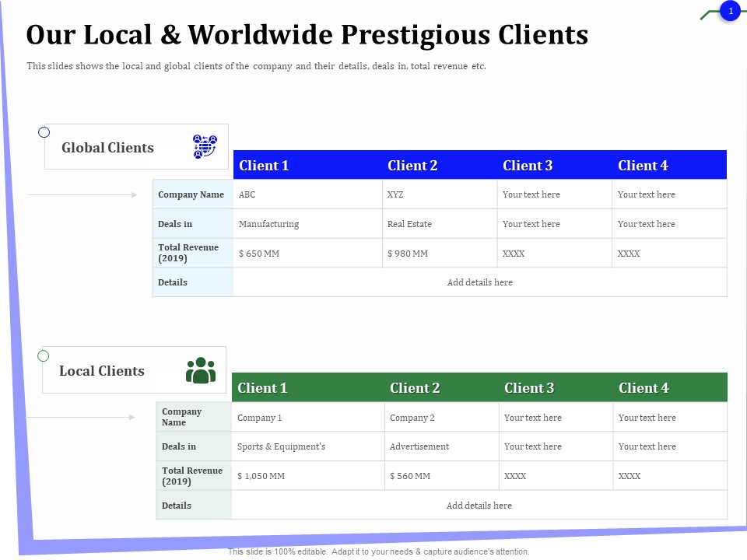Click the ABC company name cell
This screenshot has height=560, width=747.
tap(308, 194)
